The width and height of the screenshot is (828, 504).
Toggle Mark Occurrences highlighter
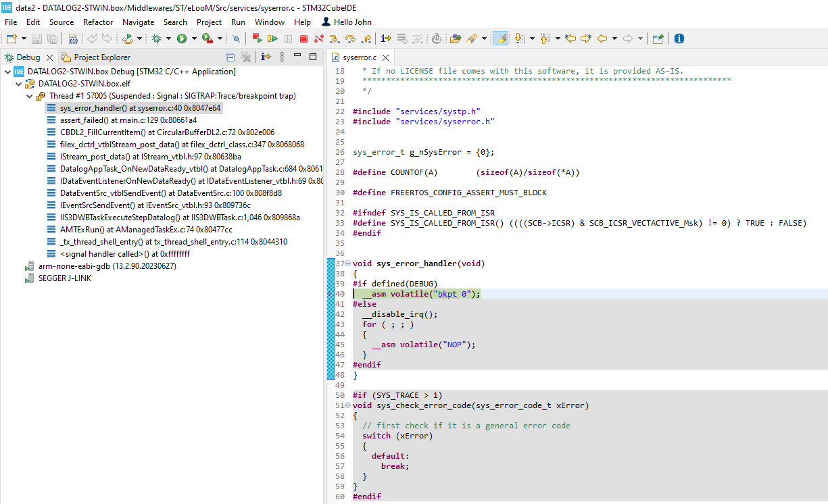pos(501,38)
